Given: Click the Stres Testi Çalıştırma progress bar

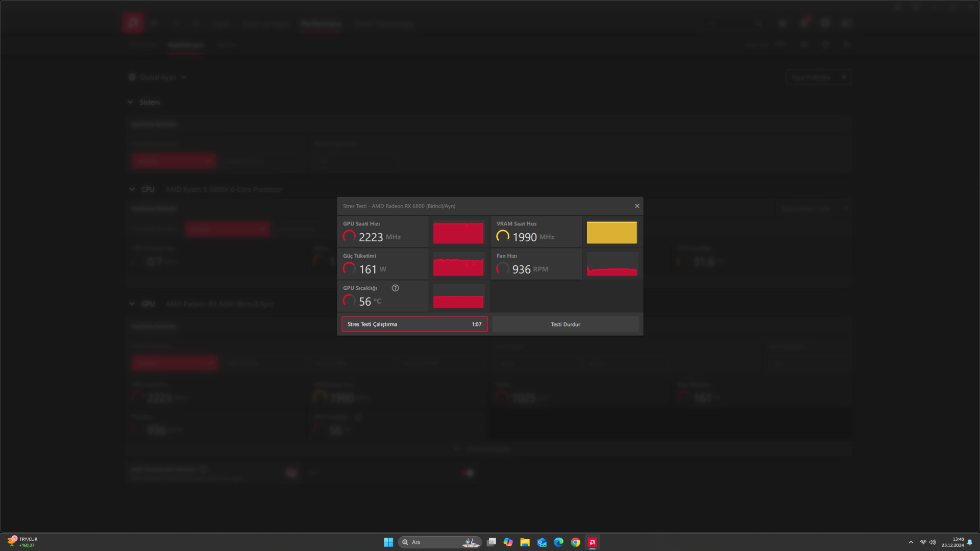Looking at the screenshot, I should pos(414,324).
